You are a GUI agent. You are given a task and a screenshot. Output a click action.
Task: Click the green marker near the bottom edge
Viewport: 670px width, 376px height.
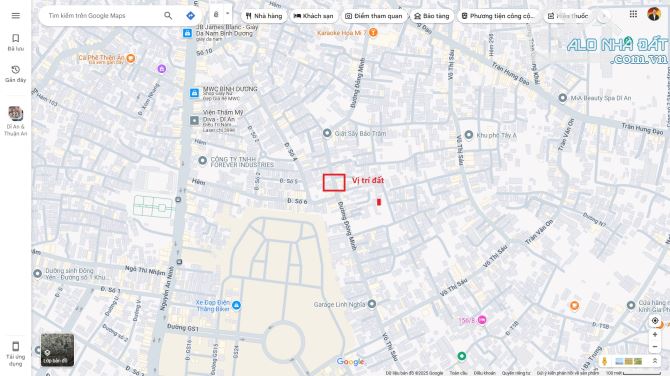click(x=461, y=356)
